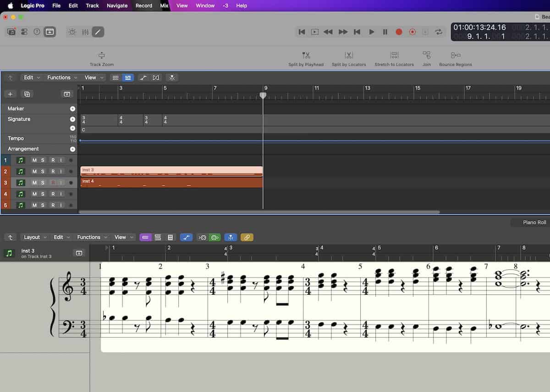Viewport: 550px width, 392px height.
Task: Toggle Flex button in Tracks area
Action: point(156,78)
